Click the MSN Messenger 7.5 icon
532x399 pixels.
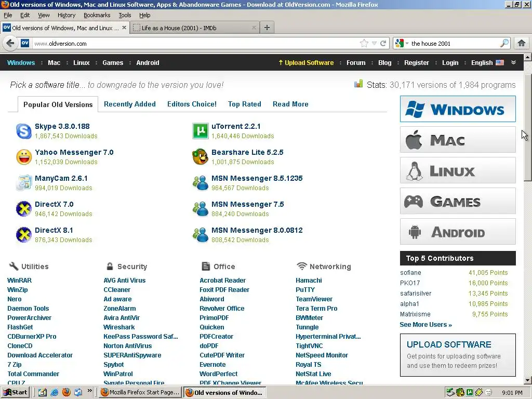tap(201, 209)
